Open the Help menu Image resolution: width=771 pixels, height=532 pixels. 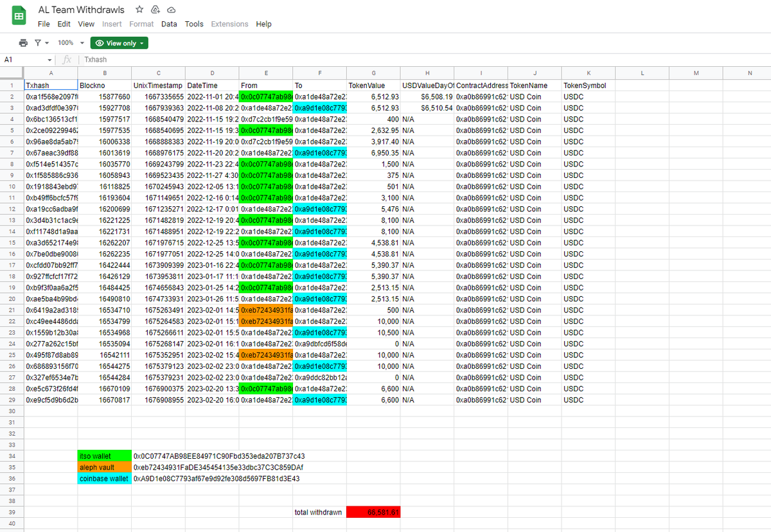point(263,24)
